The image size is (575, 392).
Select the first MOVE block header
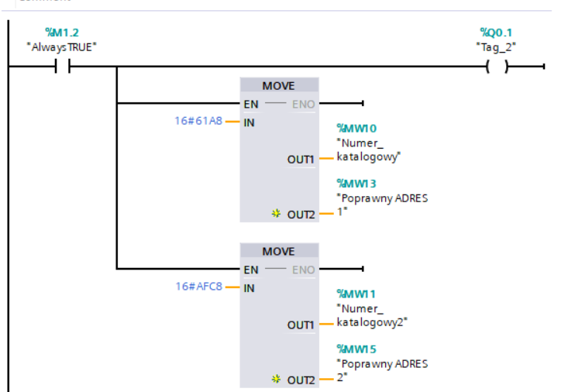point(278,86)
